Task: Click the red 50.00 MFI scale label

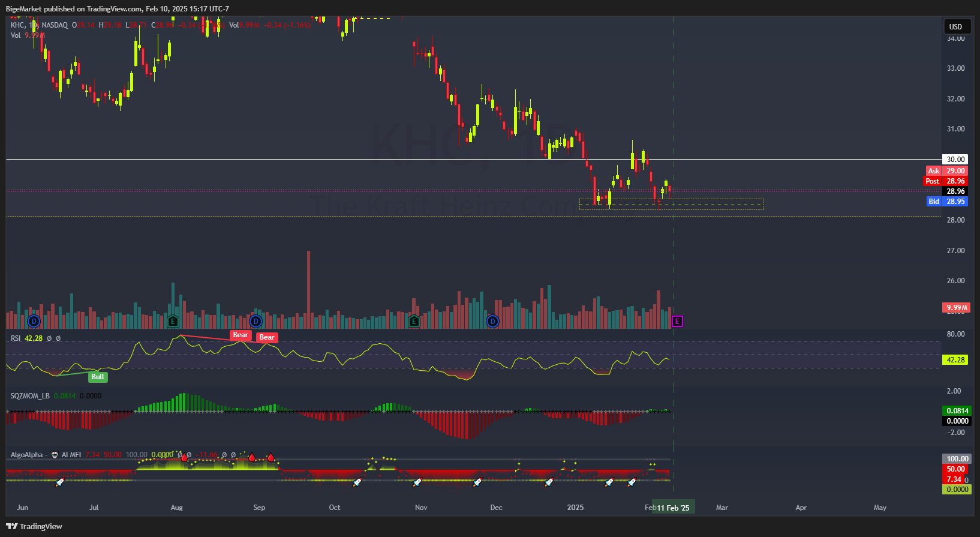Action: point(955,469)
